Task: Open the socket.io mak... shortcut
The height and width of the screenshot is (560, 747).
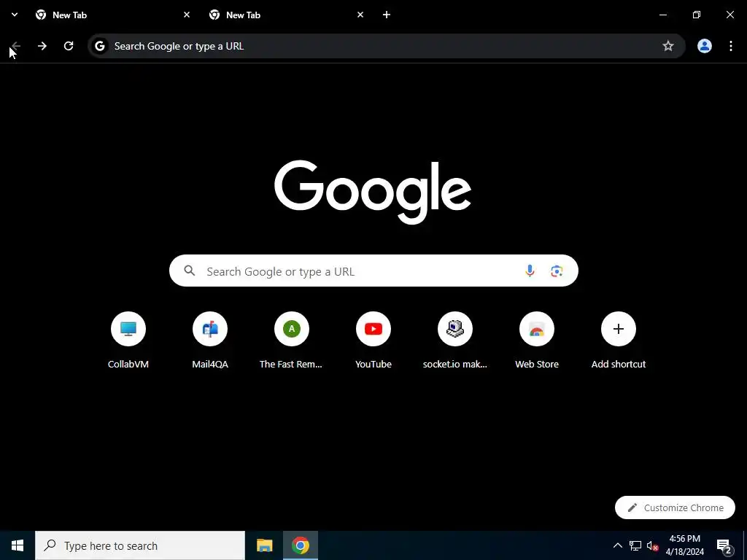Action: [x=455, y=340]
